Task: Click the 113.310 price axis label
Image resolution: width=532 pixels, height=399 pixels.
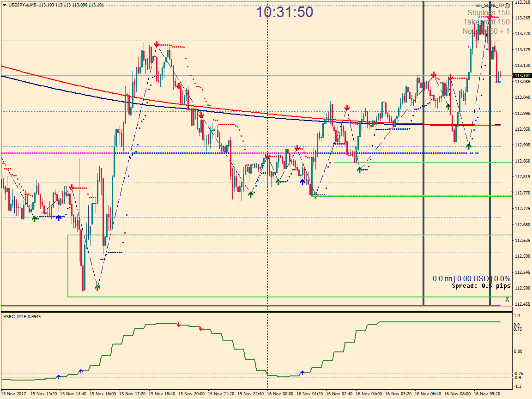Action: tap(522, 2)
